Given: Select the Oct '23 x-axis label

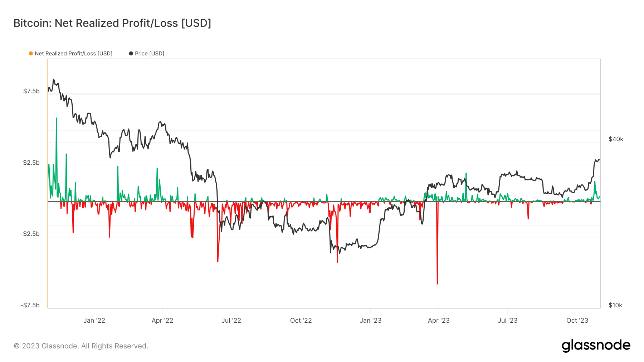Looking at the screenshot, I should (577, 321).
